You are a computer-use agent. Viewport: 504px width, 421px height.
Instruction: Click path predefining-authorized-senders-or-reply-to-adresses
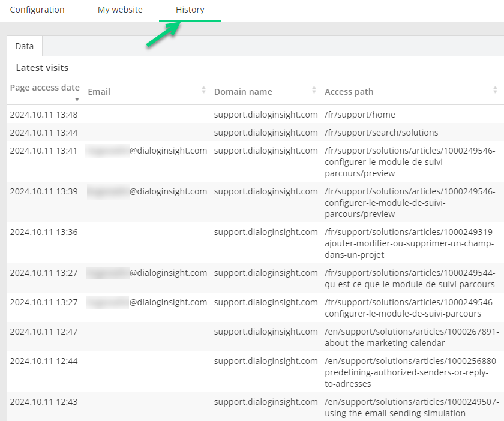tap(412, 372)
